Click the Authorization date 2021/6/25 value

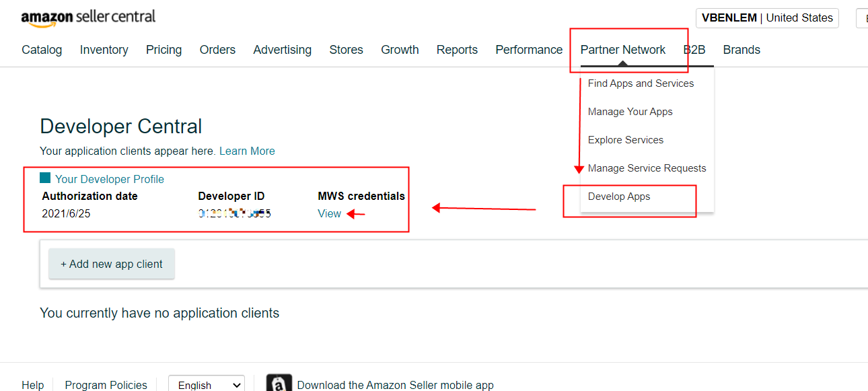pyautogui.click(x=66, y=213)
